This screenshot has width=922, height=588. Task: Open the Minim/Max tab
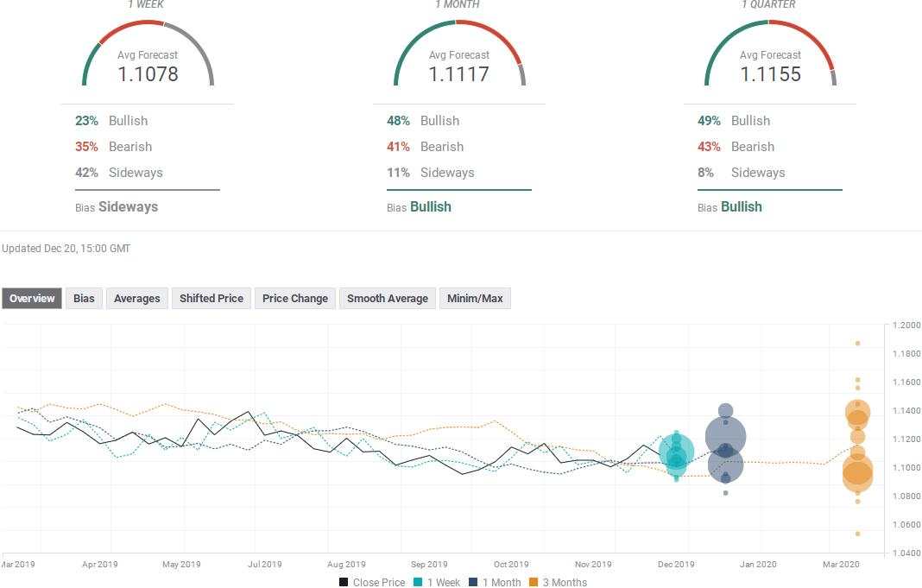coord(475,298)
